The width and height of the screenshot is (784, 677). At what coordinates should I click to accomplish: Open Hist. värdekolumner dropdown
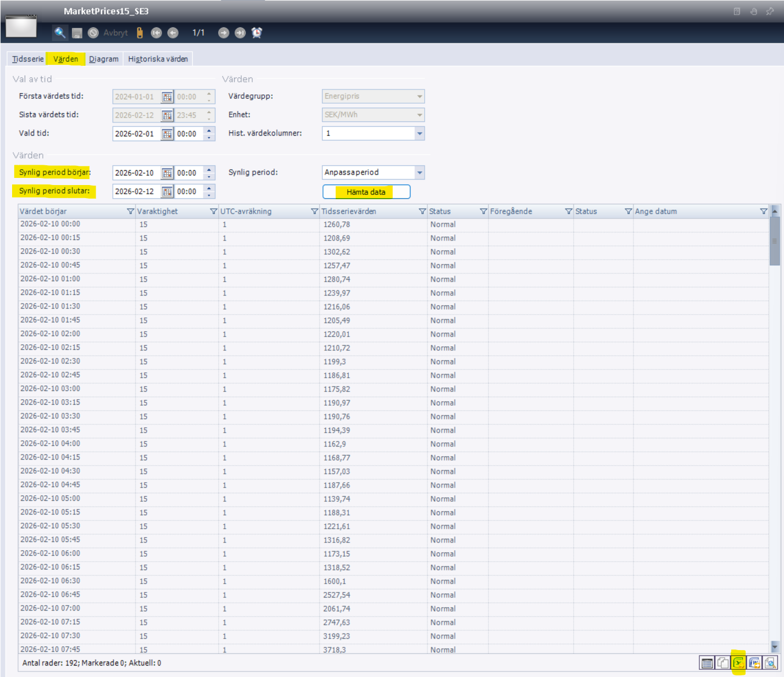[419, 133]
